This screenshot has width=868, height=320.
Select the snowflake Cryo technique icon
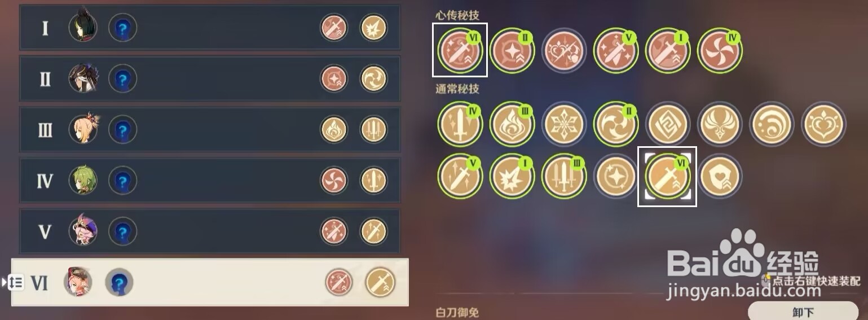point(564,124)
